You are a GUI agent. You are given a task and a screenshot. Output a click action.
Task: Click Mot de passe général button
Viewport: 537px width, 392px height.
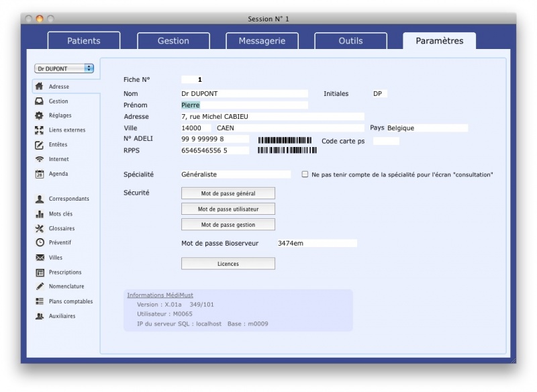click(228, 193)
